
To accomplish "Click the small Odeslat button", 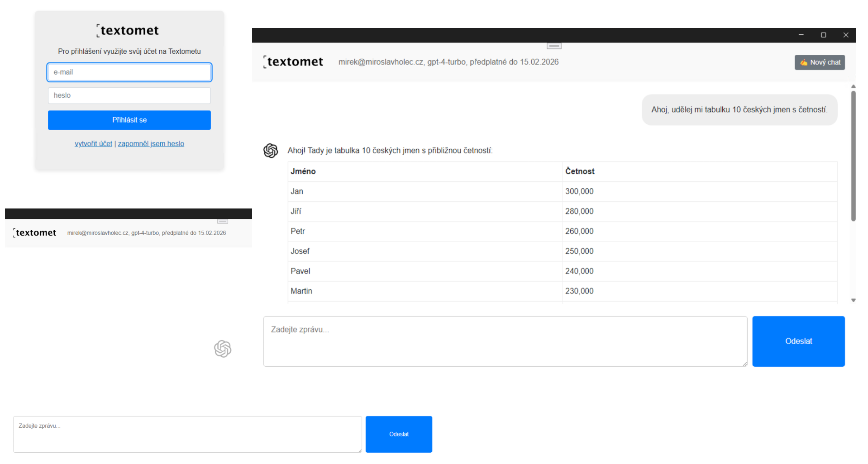I will click(399, 434).
